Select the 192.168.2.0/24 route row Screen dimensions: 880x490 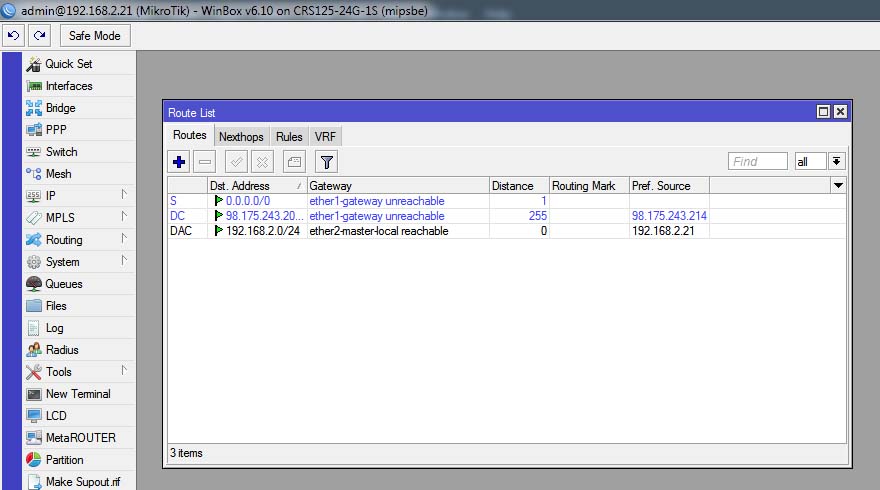pyautogui.click(x=507, y=231)
